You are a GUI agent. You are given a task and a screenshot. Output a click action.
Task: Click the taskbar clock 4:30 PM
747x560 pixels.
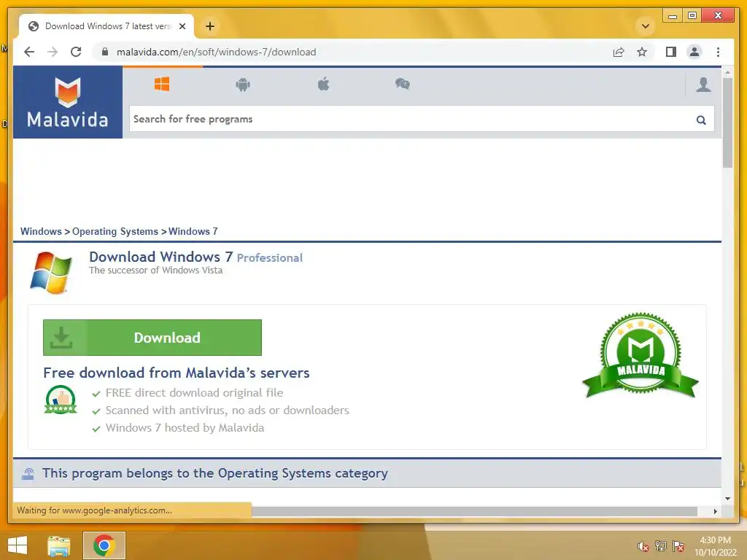(715, 546)
